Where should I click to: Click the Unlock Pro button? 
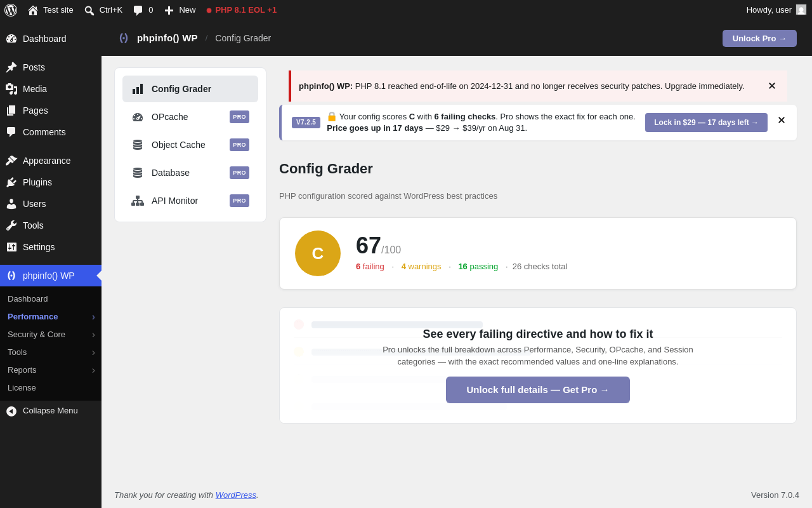coord(759,38)
